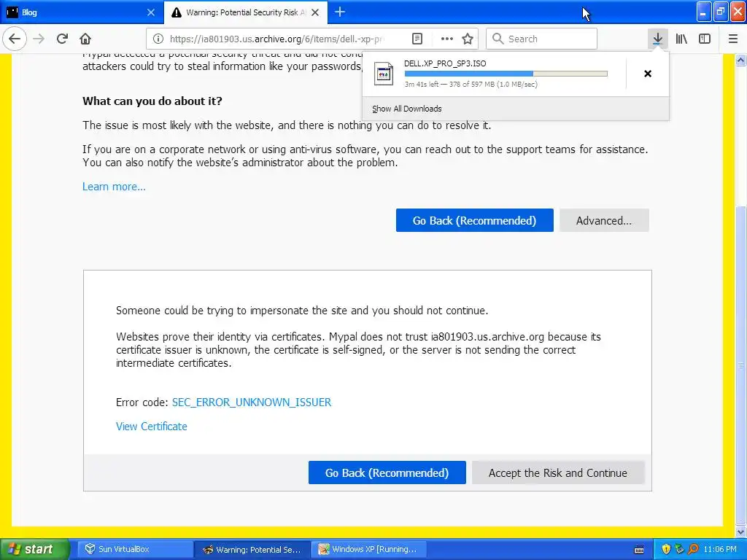Screen dimensions: 747x560
Task: Click lower Go Back (Recommended) button
Action: tap(387, 472)
